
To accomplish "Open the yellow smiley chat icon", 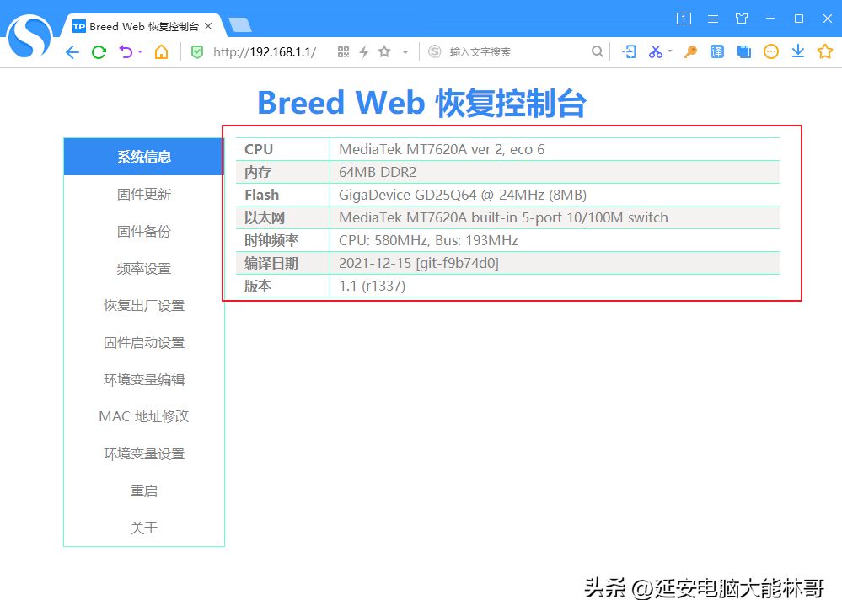I will click(771, 51).
